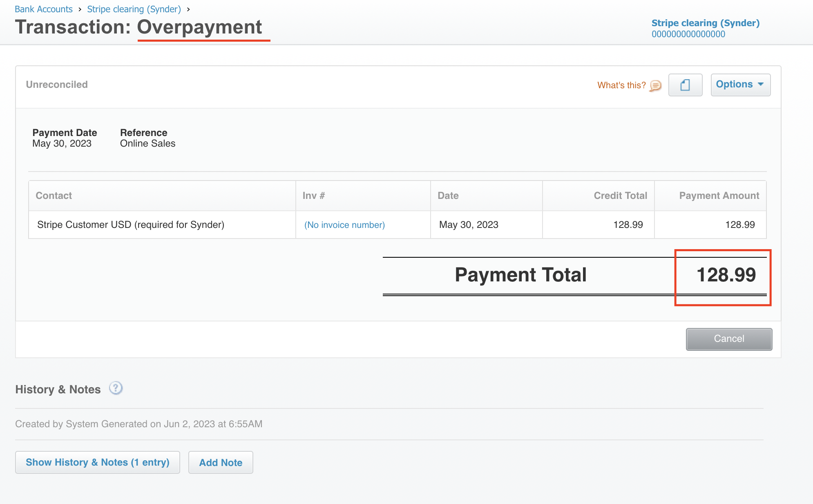813x504 pixels.
Task: Cancel the overpayment transaction
Action: (x=728, y=339)
